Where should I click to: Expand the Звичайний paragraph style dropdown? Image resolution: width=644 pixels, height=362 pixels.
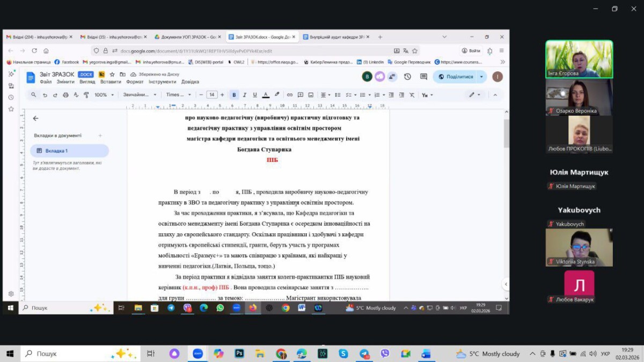click(140, 95)
